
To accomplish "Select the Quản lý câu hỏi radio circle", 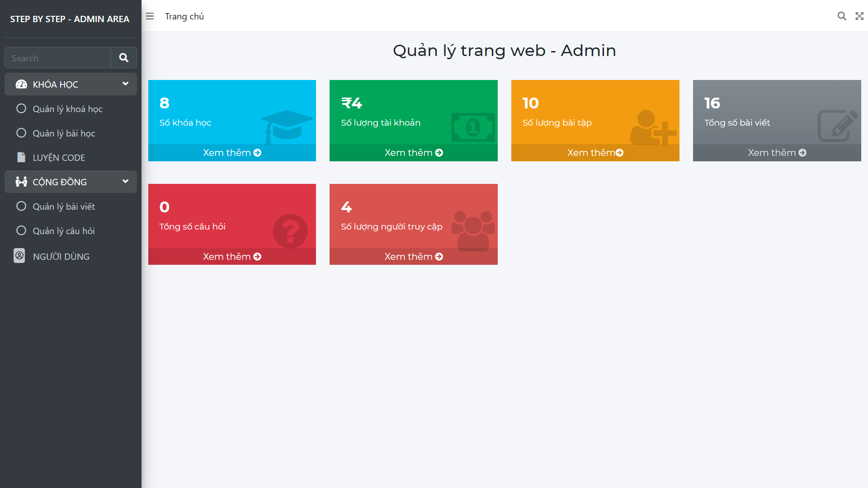I will click(21, 230).
